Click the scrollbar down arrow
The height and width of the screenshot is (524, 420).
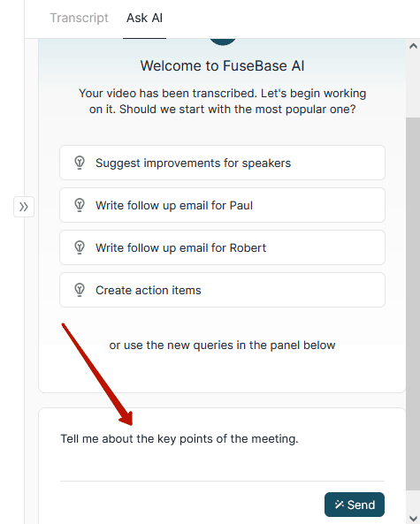pyautogui.click(x=413, y=517)
